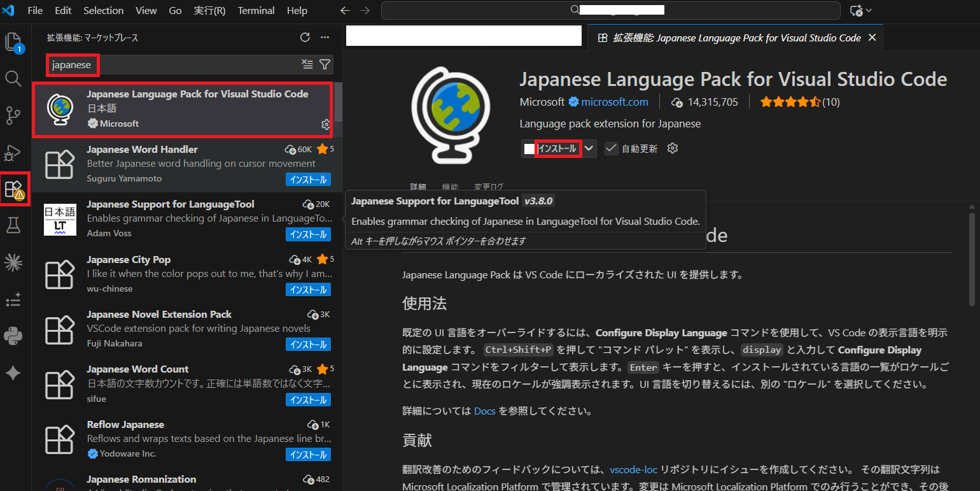Switch to the 変更ログ tab
Image resolution: width=980 pixels, height=491 pixels.
[489, 187]
